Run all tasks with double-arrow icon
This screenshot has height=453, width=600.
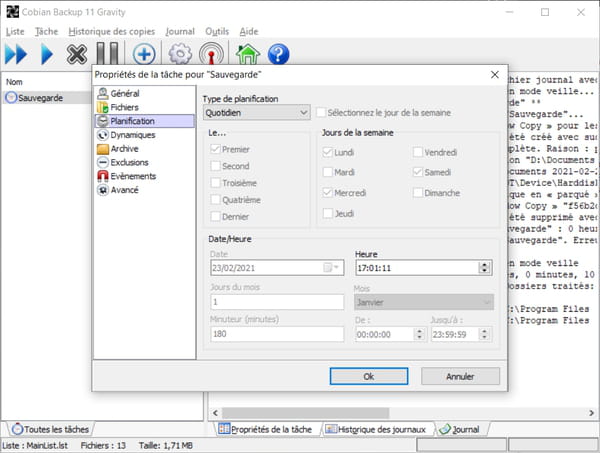[16, 54]
